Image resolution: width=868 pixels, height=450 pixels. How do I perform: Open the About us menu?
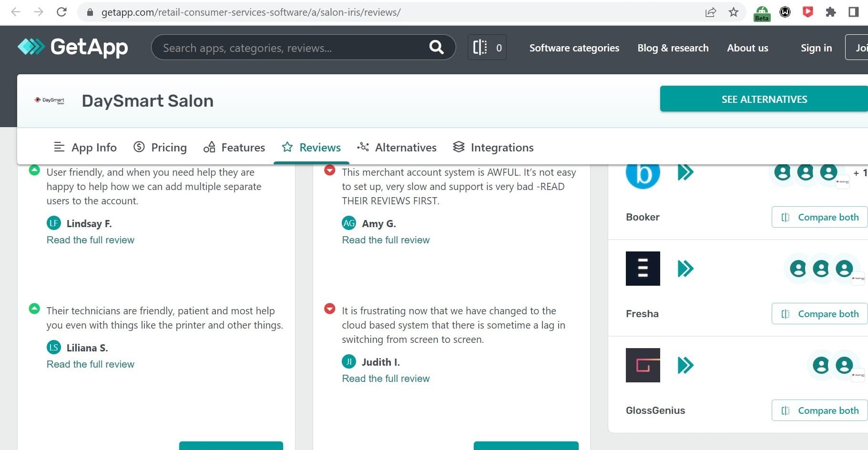point(747,48)
